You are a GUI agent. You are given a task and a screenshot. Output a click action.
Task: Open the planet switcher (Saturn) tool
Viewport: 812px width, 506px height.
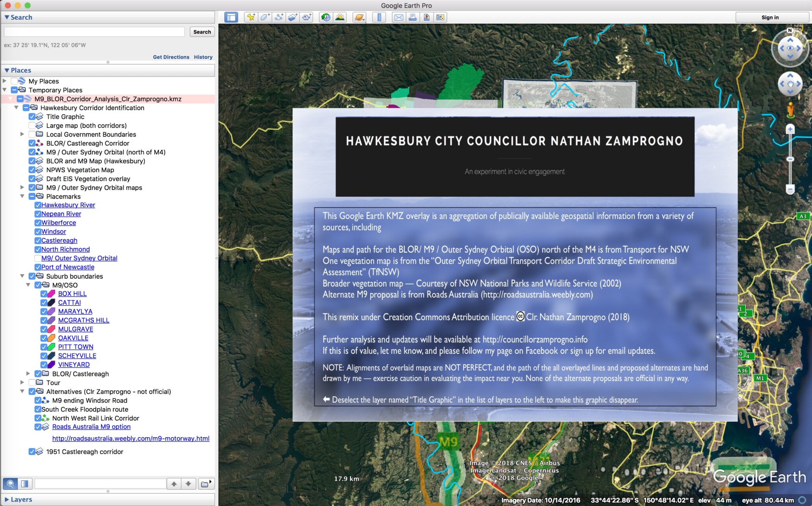tap(359, 17)
